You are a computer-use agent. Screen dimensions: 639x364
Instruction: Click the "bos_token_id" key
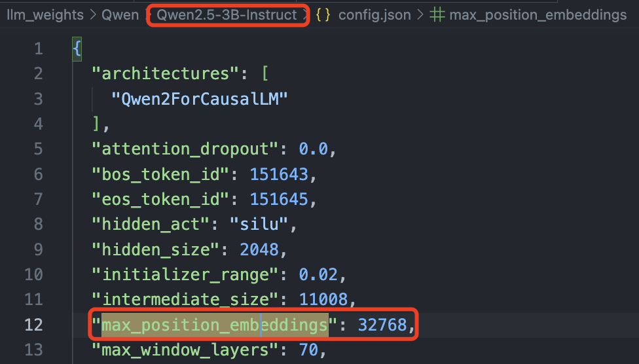pyautogui.click(x=160, y=174)
